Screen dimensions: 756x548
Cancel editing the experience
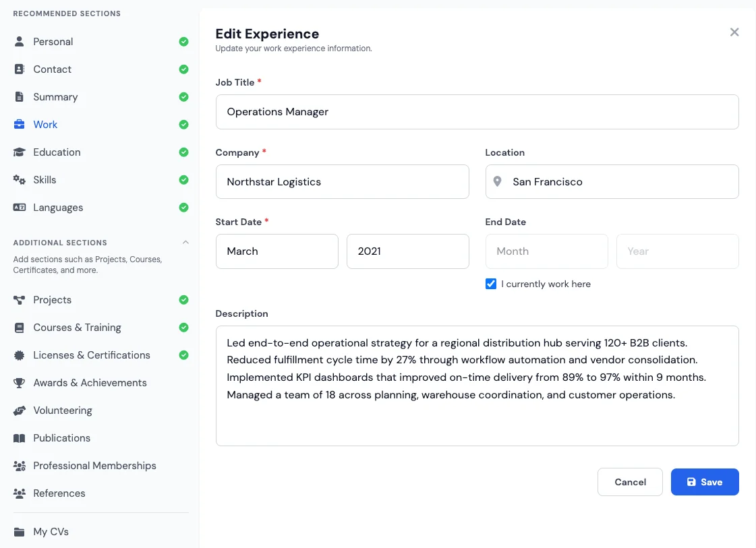coord(630,482)
